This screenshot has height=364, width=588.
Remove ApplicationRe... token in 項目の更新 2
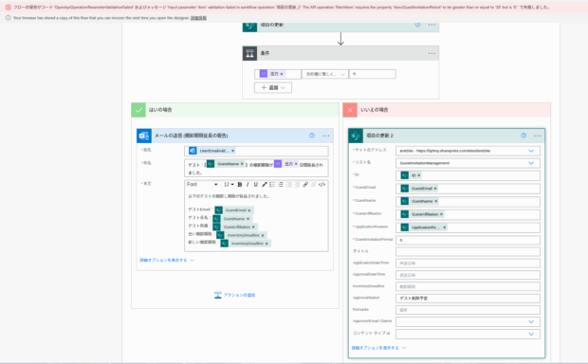tap(445, 227)
